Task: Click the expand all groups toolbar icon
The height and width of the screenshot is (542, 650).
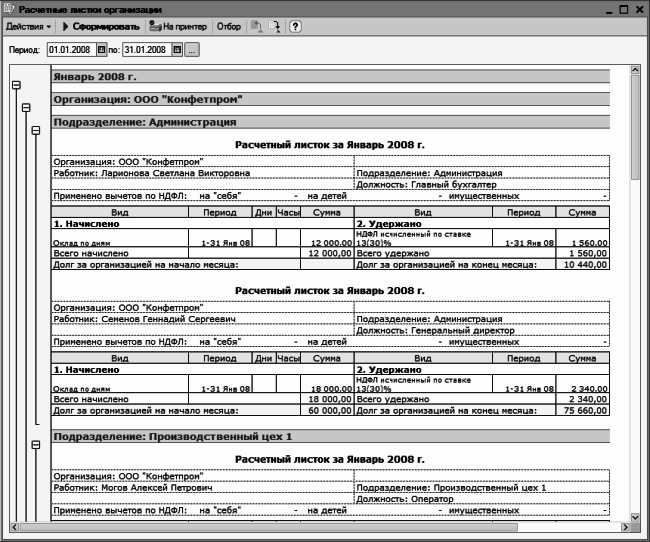Action: [x=274, y=27]
